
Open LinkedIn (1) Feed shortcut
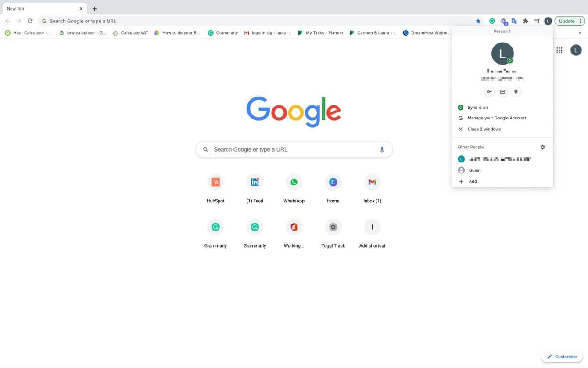(x=255, y=189)
